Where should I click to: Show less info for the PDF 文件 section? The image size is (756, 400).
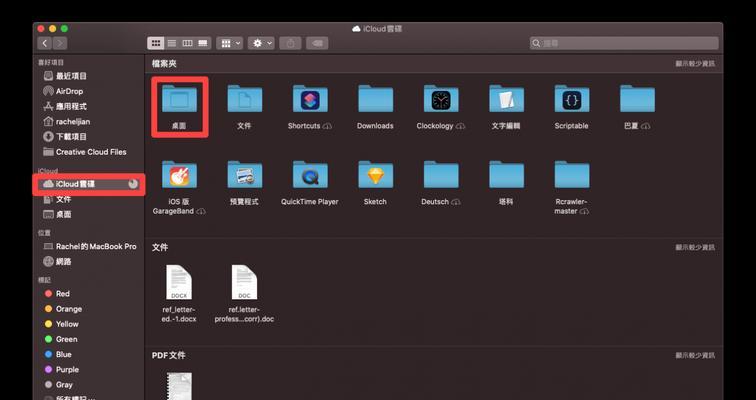pos(695,355)
